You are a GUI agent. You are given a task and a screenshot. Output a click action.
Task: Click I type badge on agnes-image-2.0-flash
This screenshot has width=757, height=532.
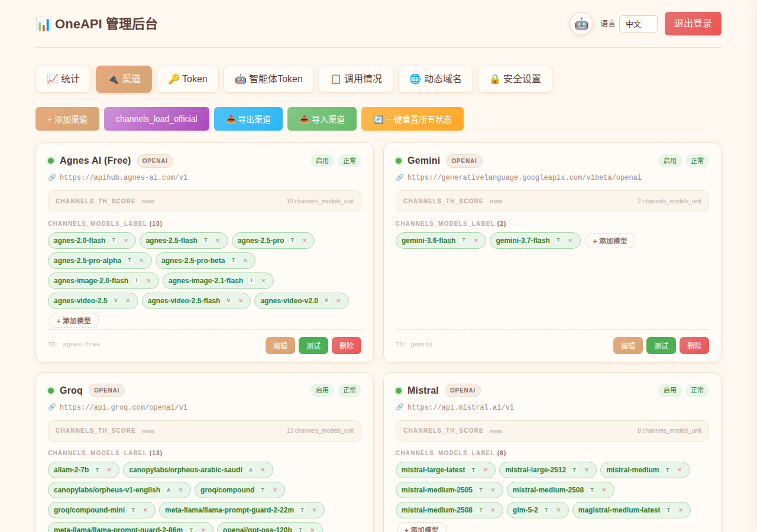(137, 281)
